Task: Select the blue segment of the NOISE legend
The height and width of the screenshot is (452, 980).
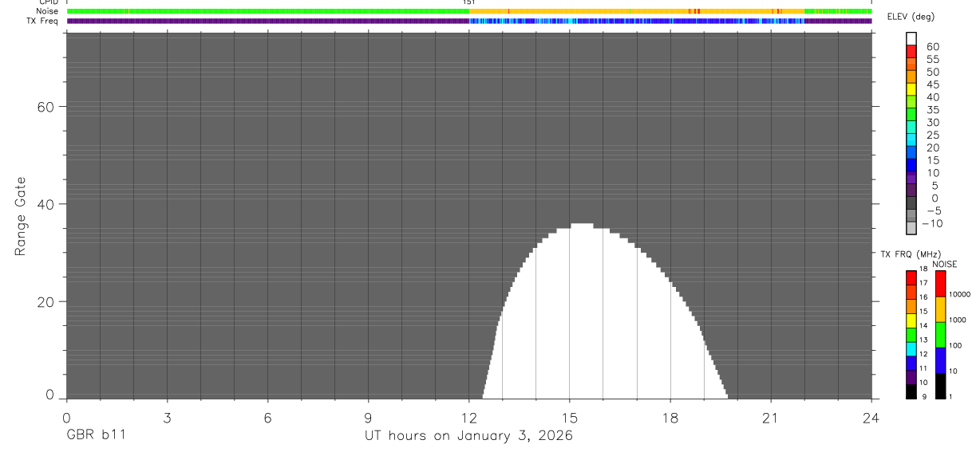Action: pos(940,360)
